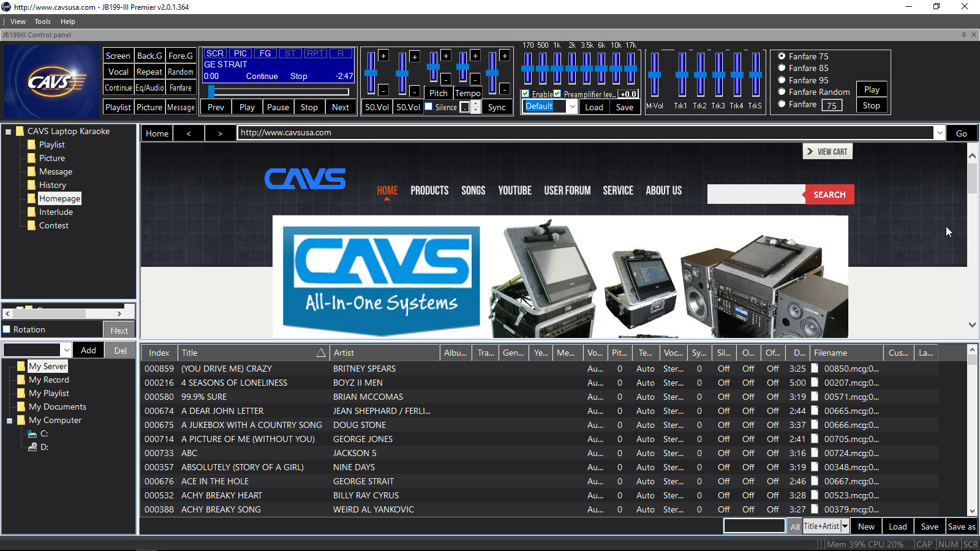The image size is (980, 551).
Task: Click the Homepage folder icon in tree
Action: [32, 198]
